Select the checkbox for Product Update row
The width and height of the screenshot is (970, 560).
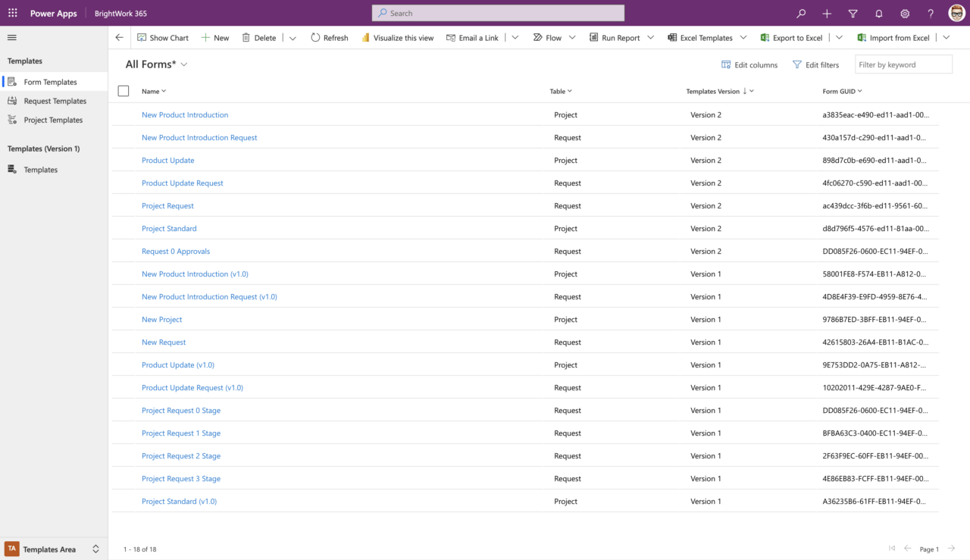coord(124,160)
